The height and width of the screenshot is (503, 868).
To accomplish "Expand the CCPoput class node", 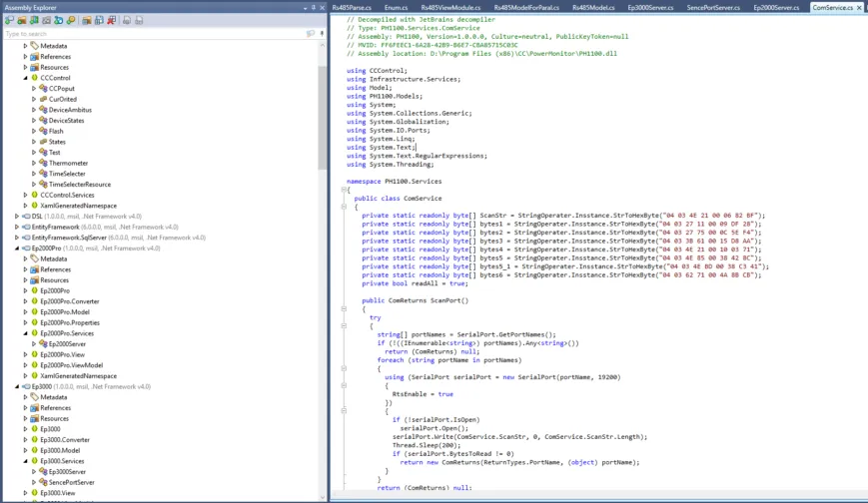I will coord(34,89).
